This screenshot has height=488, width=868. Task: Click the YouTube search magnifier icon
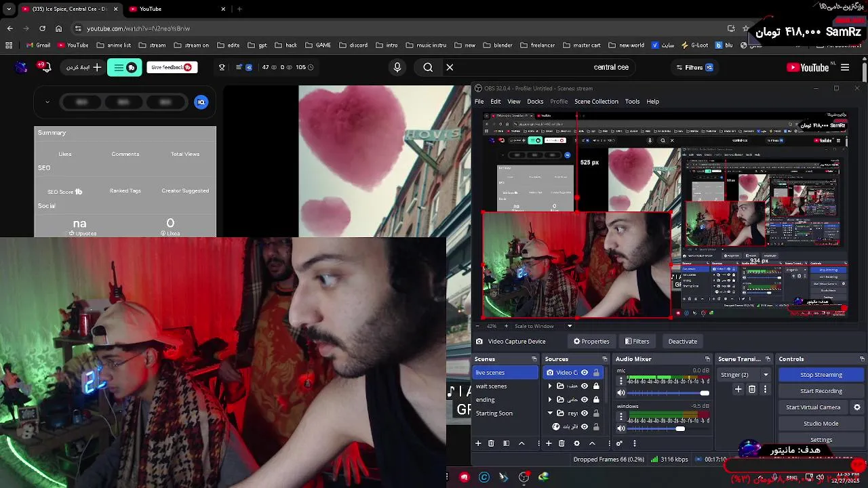(x=428, y=67)
